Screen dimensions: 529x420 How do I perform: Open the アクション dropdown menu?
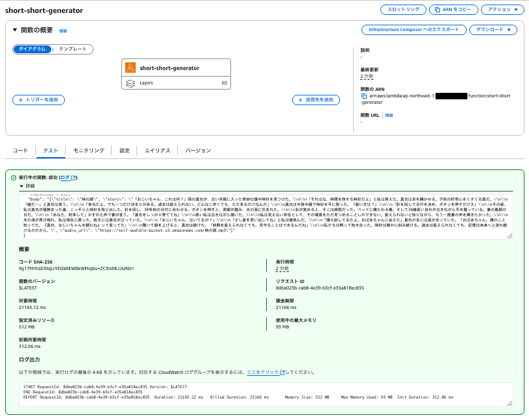click(x=502, y=10)
